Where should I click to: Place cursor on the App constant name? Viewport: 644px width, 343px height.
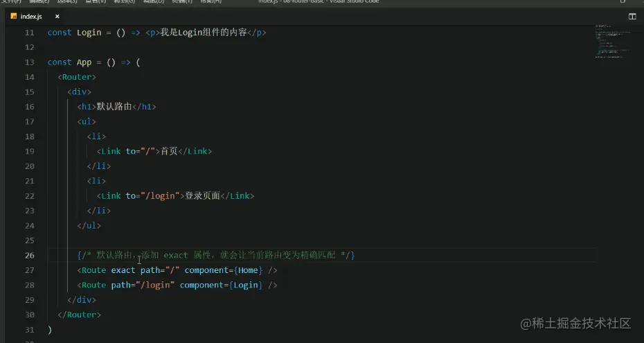click(84, 62)
